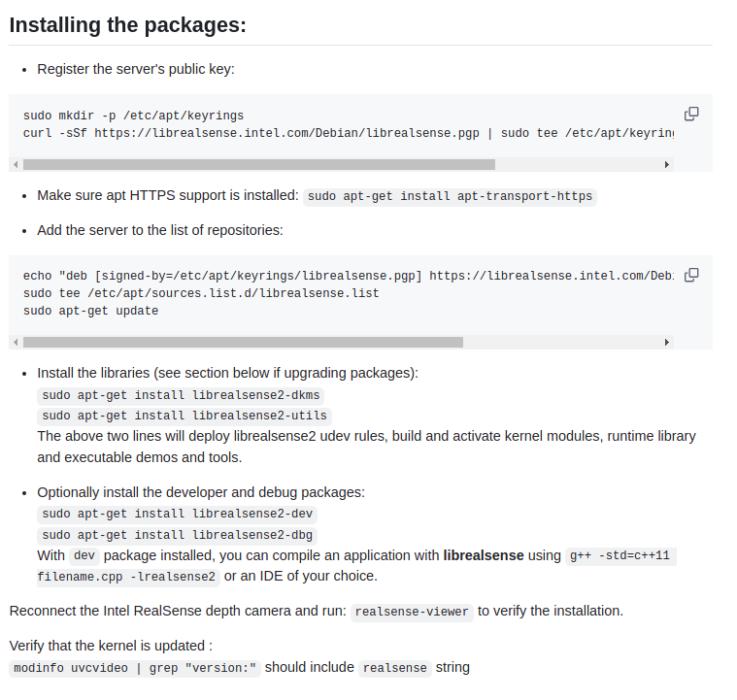
Task: Click the librealsense2-dev install command
Action: click(x=178, y=514)
